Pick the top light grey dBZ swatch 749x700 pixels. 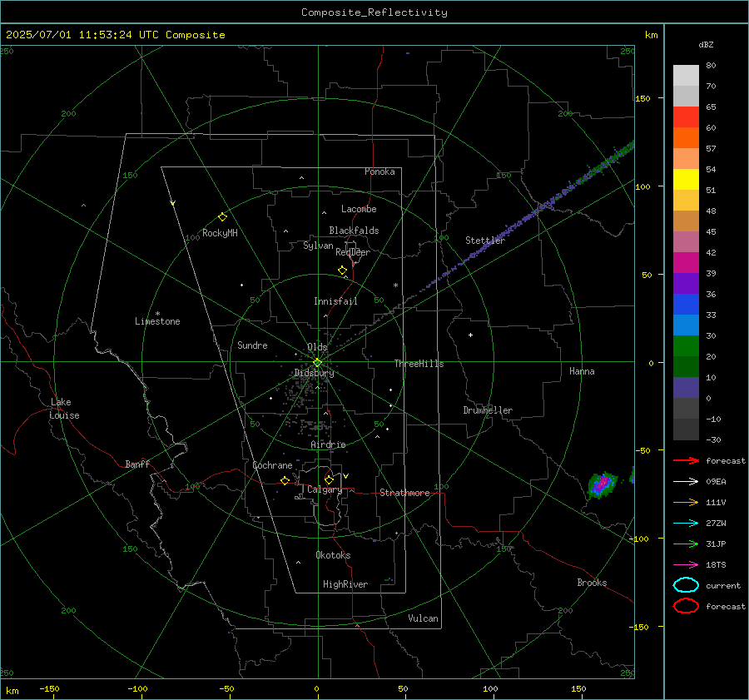click(x=686, y=76)
